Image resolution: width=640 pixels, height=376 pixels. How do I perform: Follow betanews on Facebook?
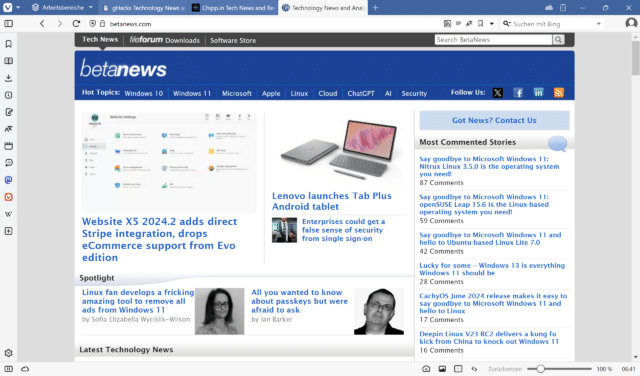click(x=518, y=93)
